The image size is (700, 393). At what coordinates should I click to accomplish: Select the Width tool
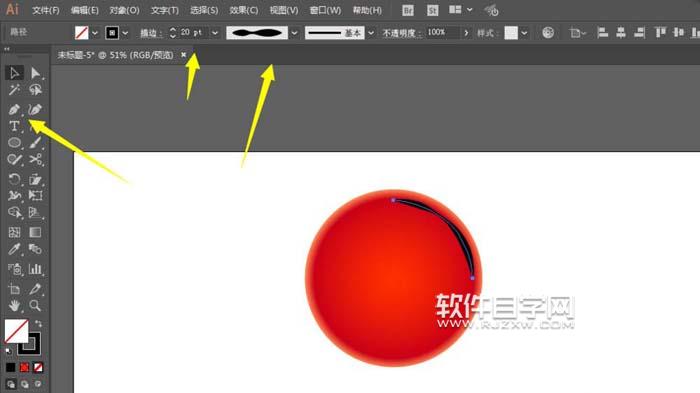click(14, 196)
